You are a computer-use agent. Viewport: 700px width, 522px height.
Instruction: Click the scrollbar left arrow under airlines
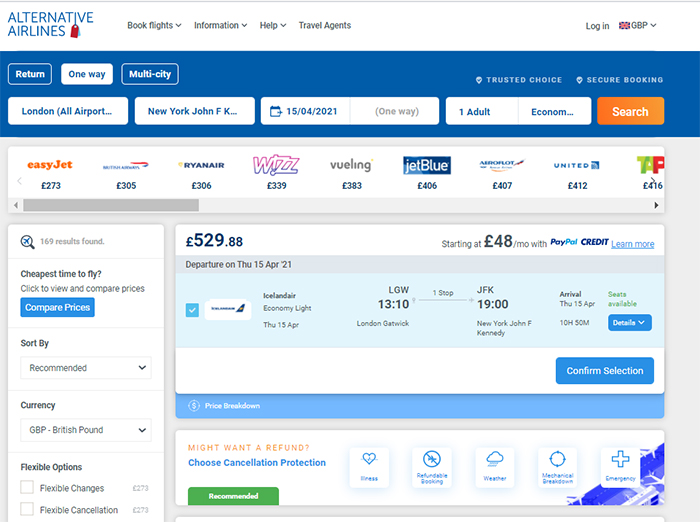point(16,205)
